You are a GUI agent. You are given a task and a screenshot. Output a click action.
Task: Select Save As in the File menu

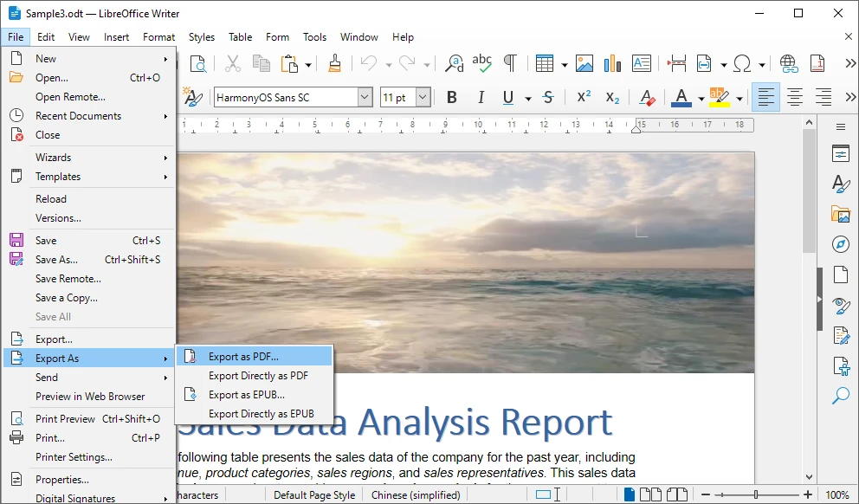[x=57, y=259]
